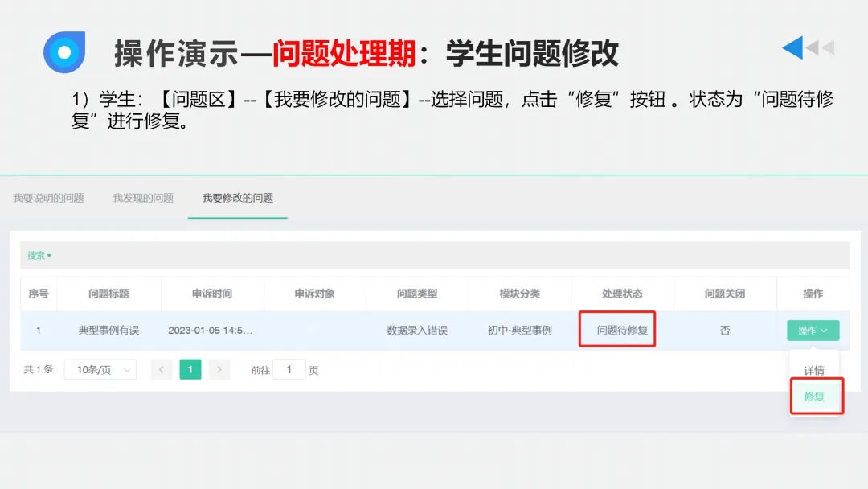Click the blue back-navigation triangle arrow
868x489 pixels.
[792, 47]
